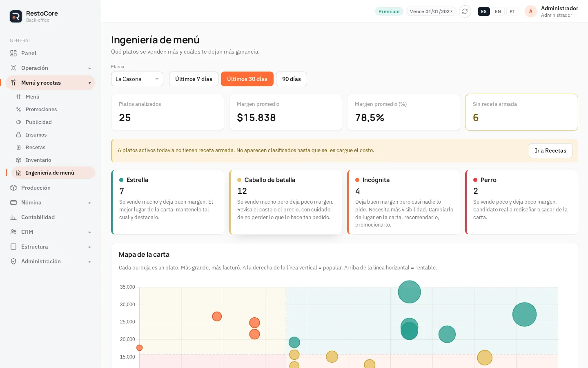Open Insumos basket icon item
Viewport: 588px width, 368px height.
coord(18,135)
